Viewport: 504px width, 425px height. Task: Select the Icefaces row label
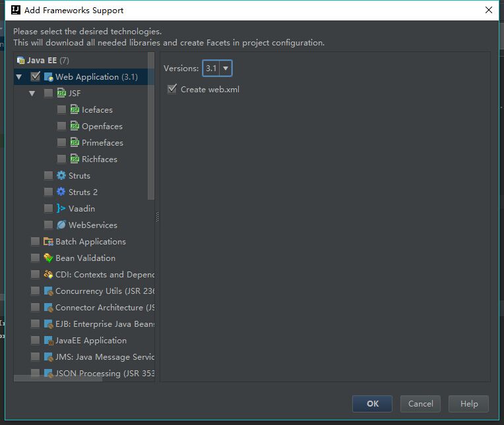97,110
